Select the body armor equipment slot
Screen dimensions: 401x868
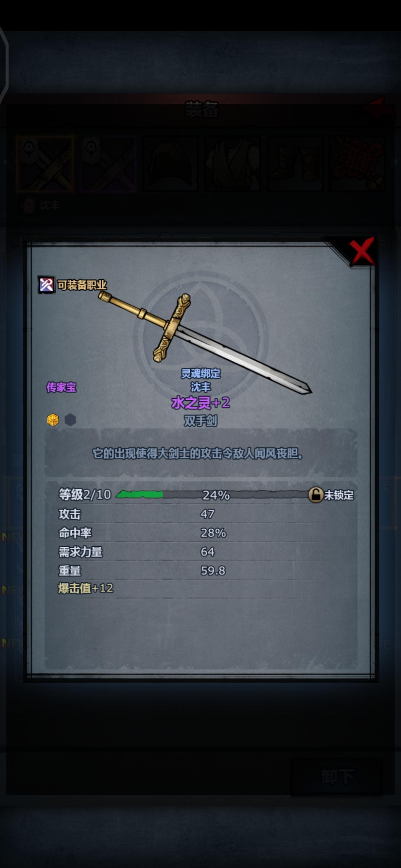[232, 164]
